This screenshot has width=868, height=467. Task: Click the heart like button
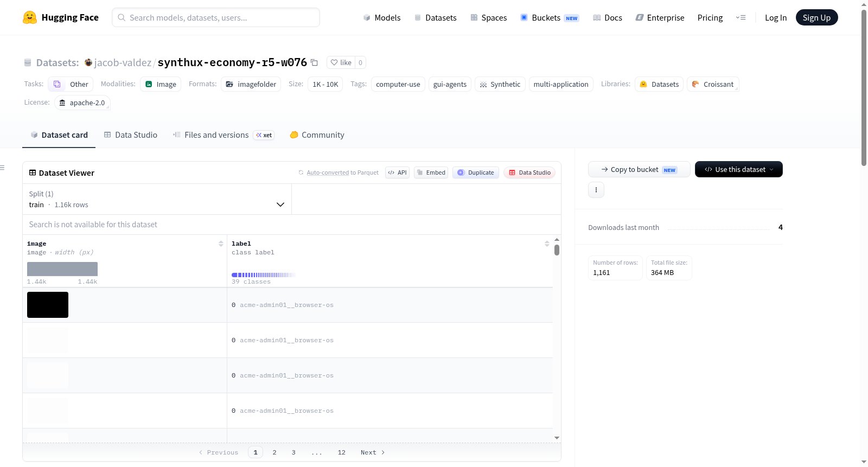[341, 62]
